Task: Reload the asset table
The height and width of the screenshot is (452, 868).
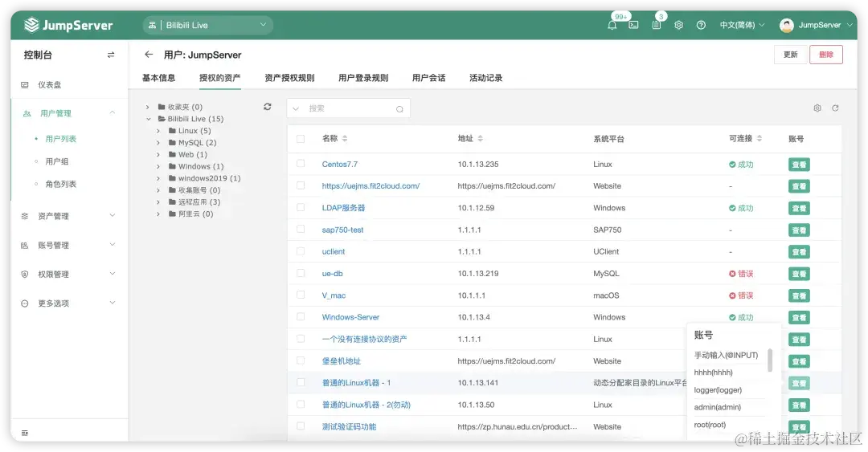Action: pyautogui.click(x=835, y=108)
